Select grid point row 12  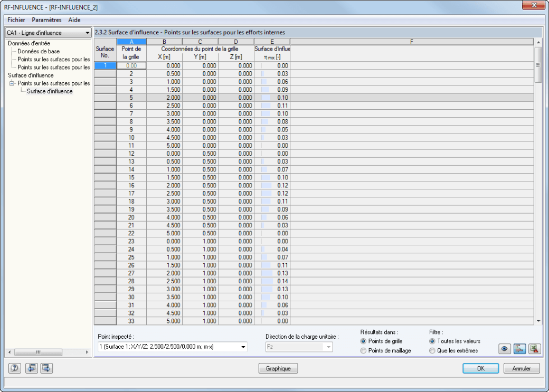131,154
